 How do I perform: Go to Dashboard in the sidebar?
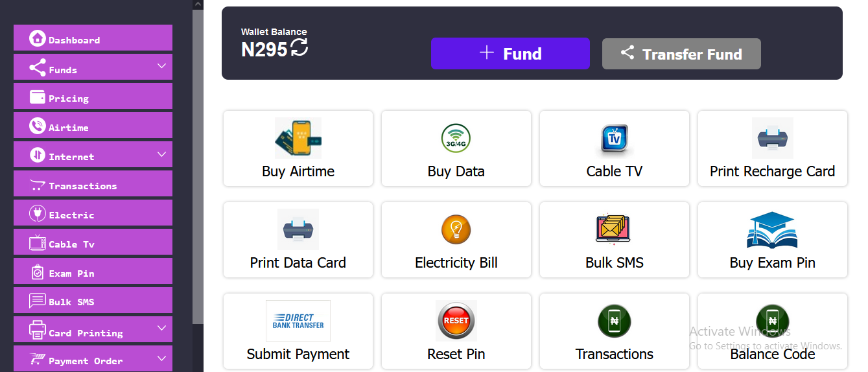tap(93, 38)
